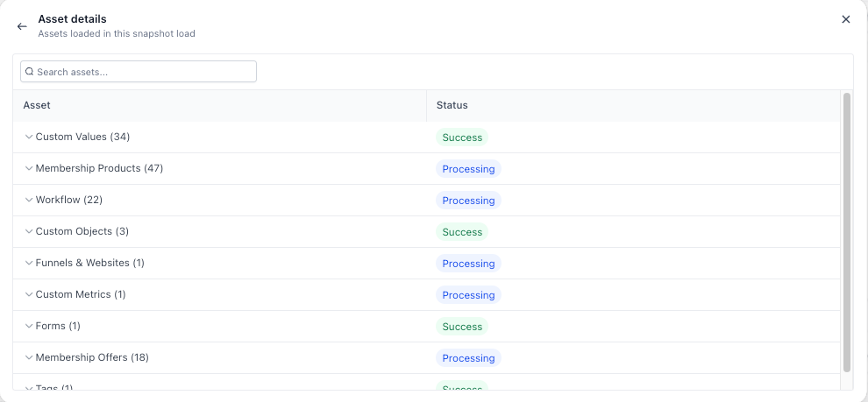Image resolution: width=868 pixels, height=402 pixels.
Task: Expand the Custom Values (34) row
Action: coord(29,137)
